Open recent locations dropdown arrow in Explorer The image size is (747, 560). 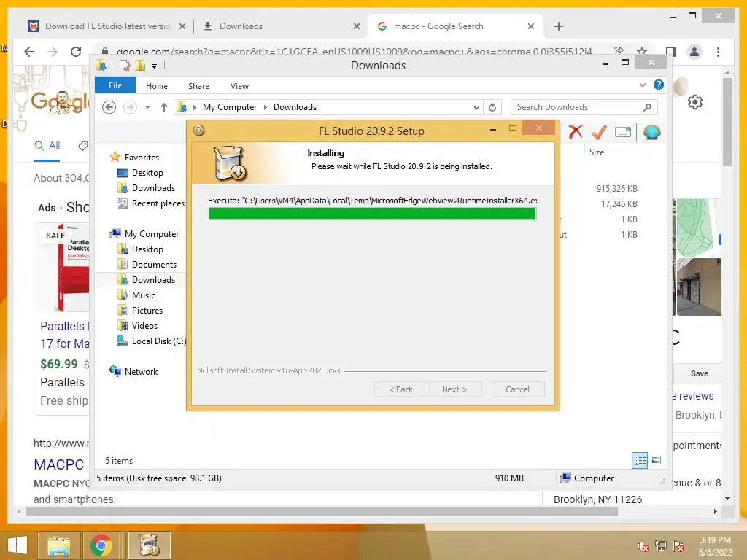point(147,107)
